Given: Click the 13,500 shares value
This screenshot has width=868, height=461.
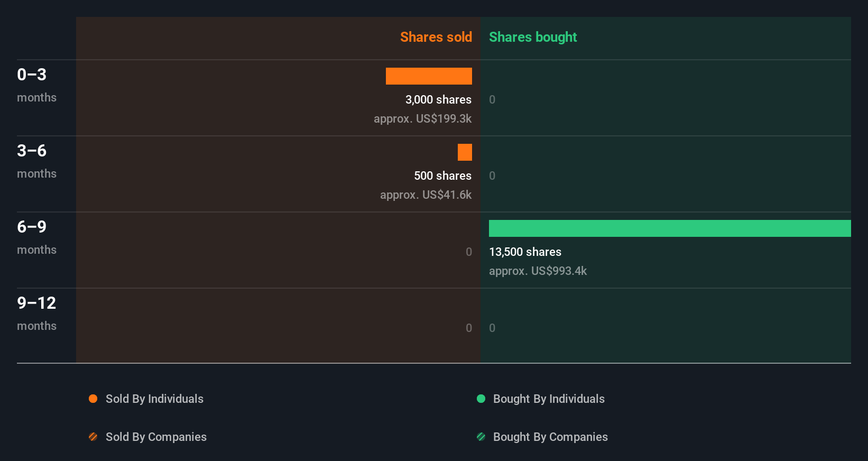Looking at the screenshot, I should 525,252.
